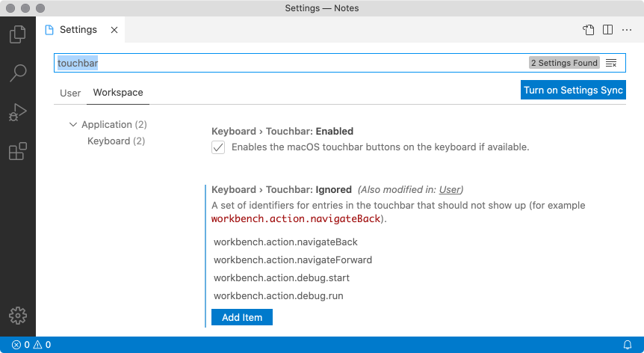Follow the User link in Touchbar Ignored
The image size is (644, 353).
pos(450,189)
